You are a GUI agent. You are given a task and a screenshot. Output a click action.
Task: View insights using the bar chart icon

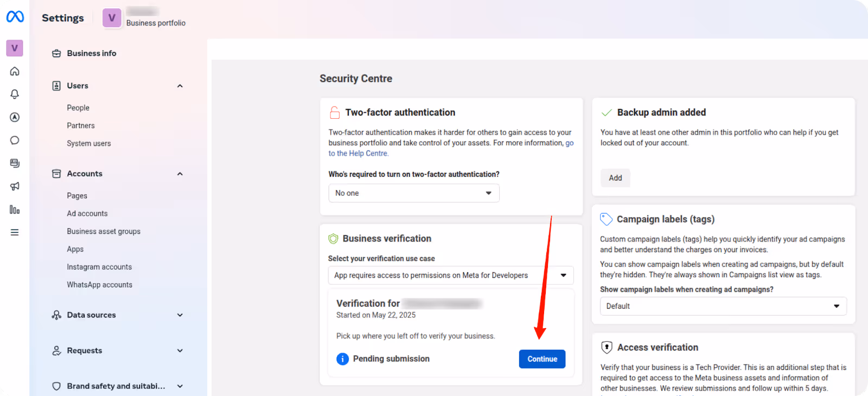tap(14, 209)
